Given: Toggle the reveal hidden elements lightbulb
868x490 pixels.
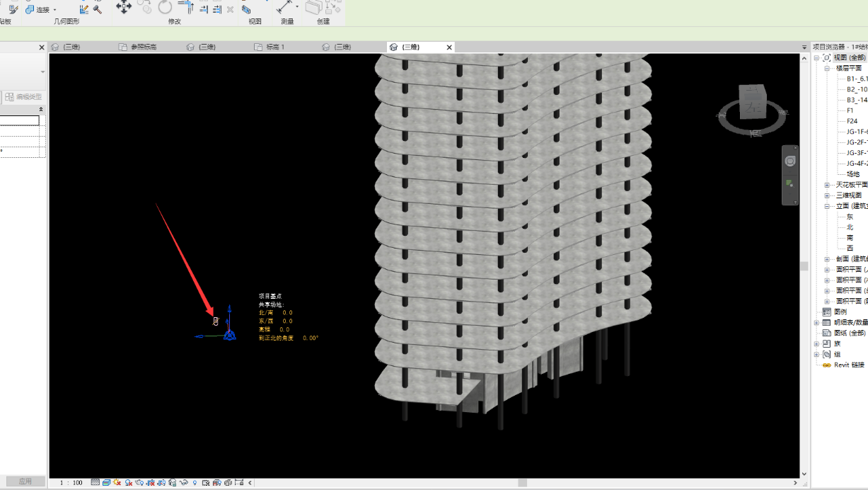Looking at the screenshot, I should click(x=195, y=482).
